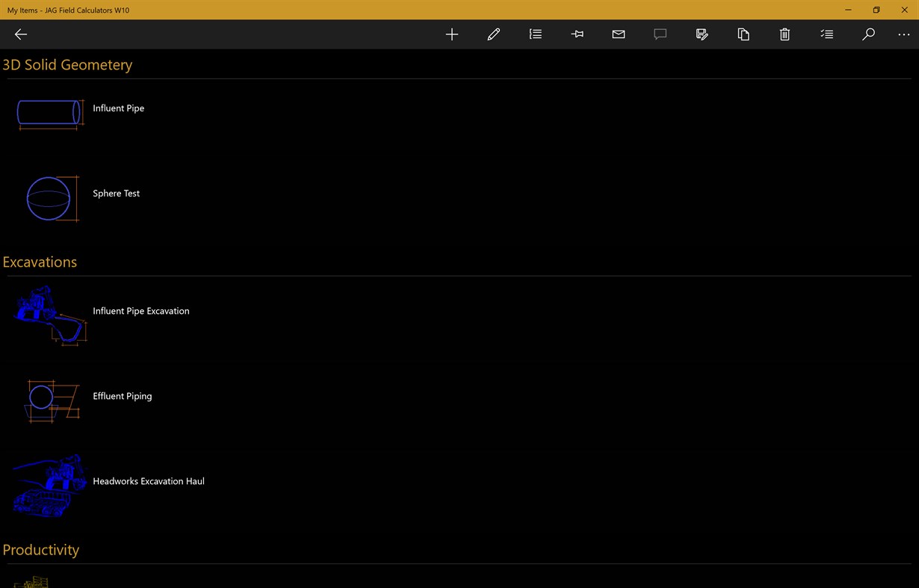Viewport: 919px width, 588px height.
Task: Copy an item using the copy pages icon
Action: click(743, 34)
